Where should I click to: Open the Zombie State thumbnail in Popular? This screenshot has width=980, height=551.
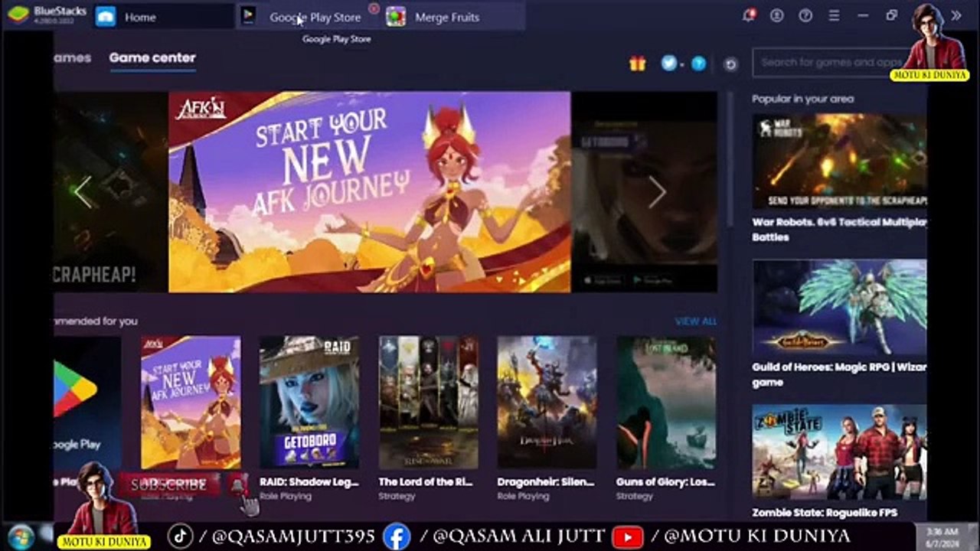click(839, 452)
